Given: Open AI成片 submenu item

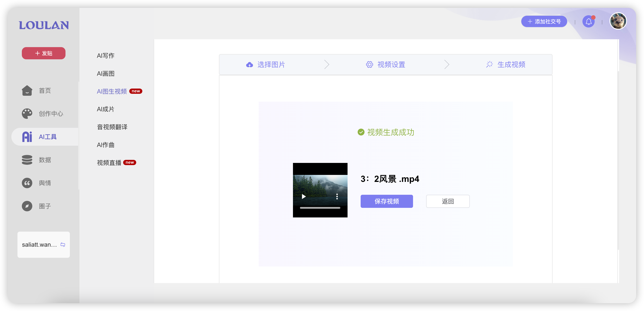Looking at the screenshot, I should pos(106,109).
